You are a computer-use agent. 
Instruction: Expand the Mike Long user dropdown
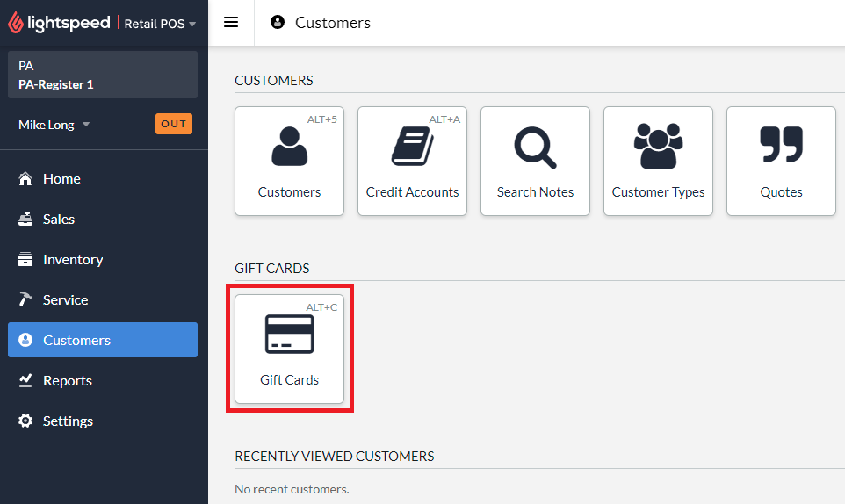point(54,125)
